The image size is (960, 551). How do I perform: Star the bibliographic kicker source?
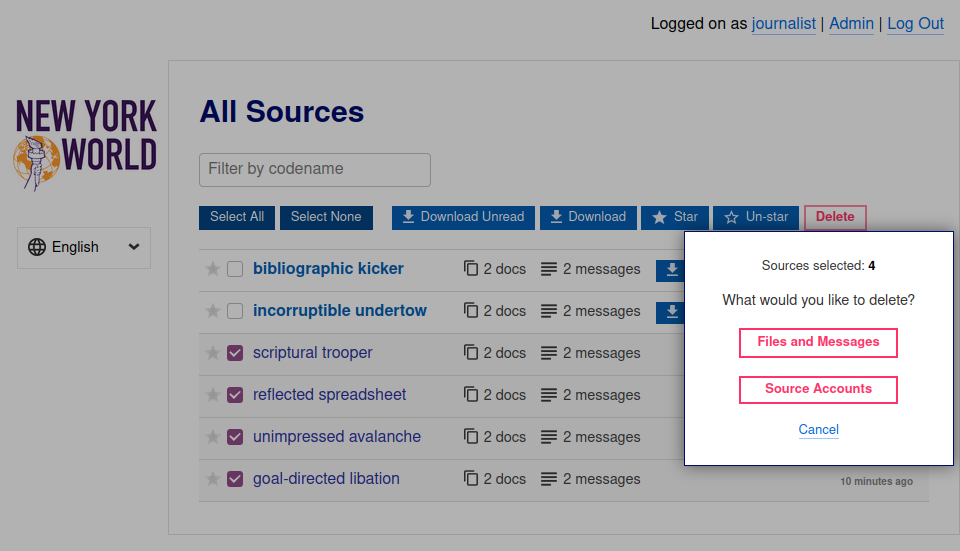click(212, 269)
